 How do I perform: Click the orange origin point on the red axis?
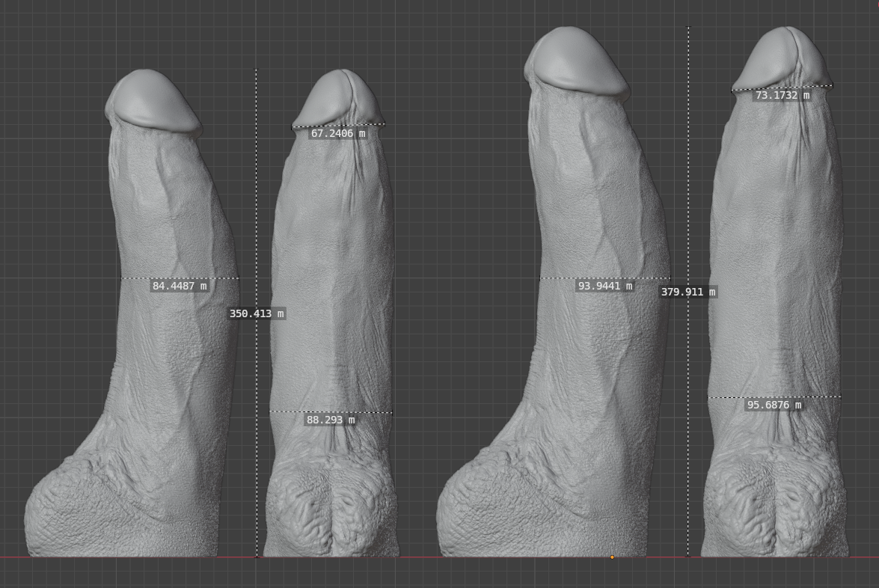(x=612, y=557)
